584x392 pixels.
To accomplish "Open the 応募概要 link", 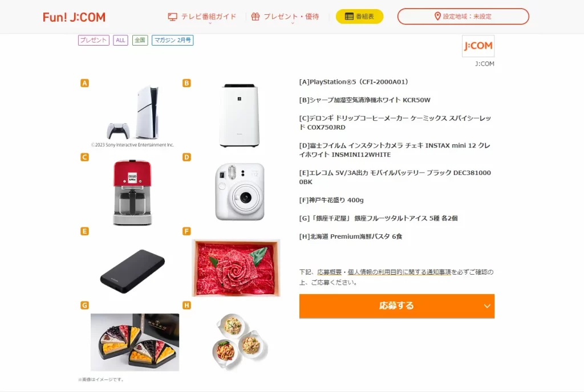I will point(329,272).
